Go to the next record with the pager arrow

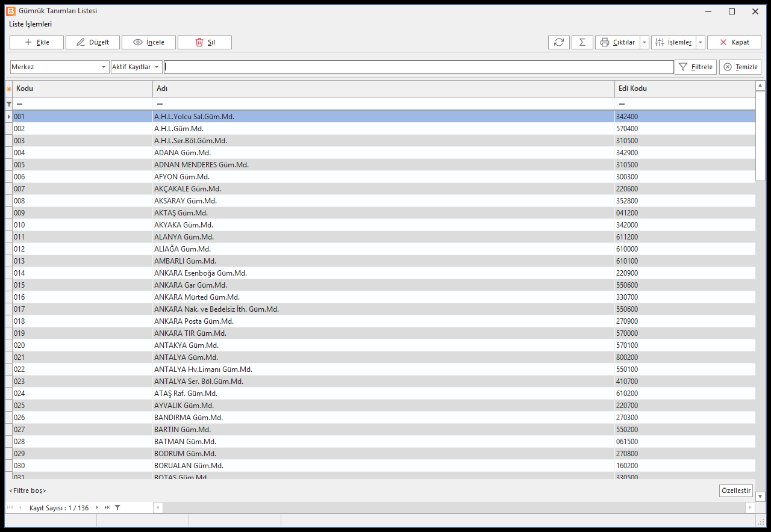click(x=97, y=508)
